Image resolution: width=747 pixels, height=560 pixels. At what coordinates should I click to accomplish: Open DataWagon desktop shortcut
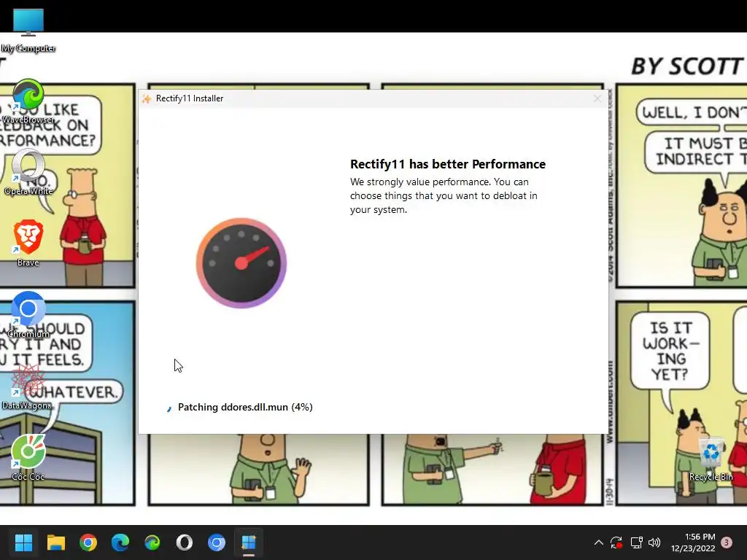coord(28,386)
